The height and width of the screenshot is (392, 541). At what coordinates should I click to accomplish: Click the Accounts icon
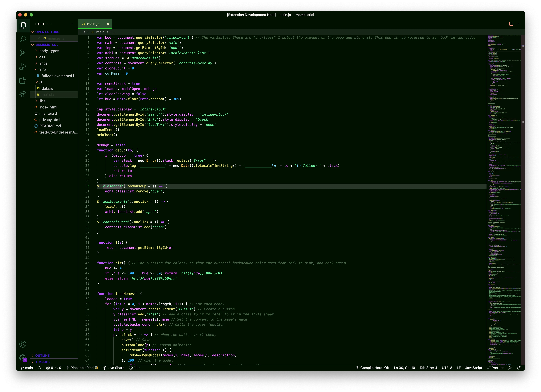click(x=23, y=344)
